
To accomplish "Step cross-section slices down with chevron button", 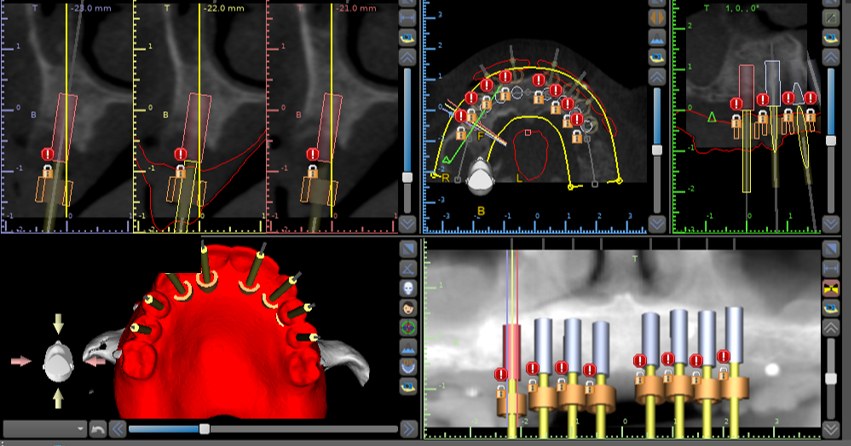I will (x=408, y=224).
